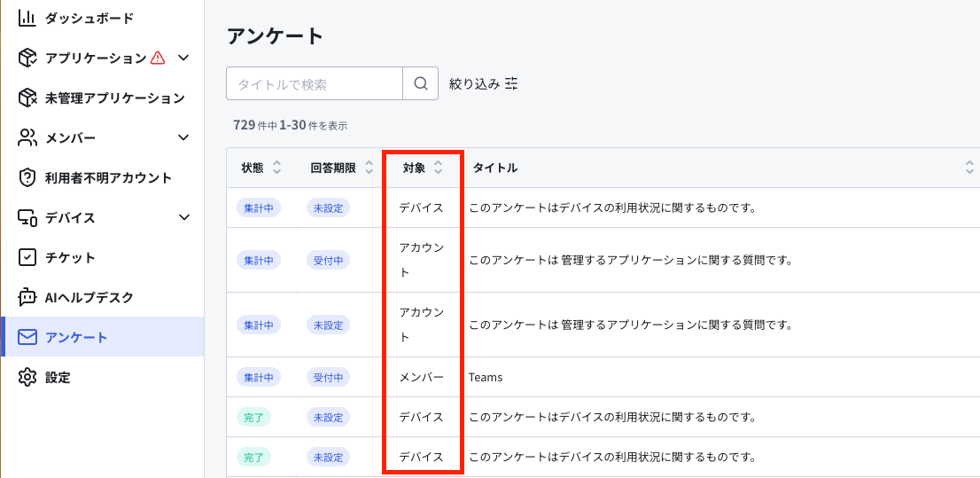This screenshot has width=980, height=478.
Task: Sort by the タイトル column arrows
Action: (x=969, y=168)
